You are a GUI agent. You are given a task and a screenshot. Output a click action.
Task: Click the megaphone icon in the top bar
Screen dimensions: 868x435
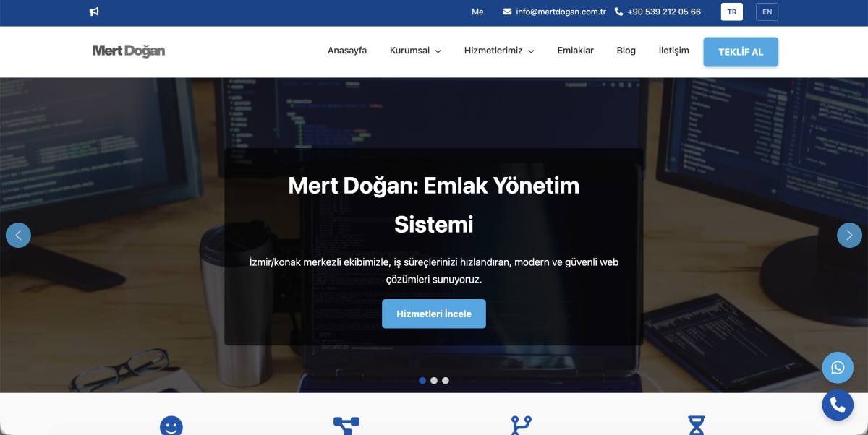(x=93, y=12)
